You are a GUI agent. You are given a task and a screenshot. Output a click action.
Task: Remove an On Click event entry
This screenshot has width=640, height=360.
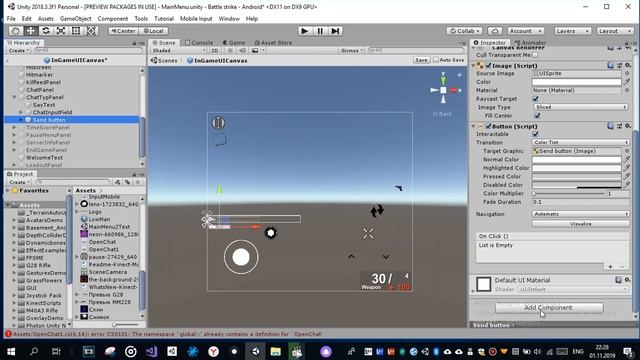pos(622,267)
